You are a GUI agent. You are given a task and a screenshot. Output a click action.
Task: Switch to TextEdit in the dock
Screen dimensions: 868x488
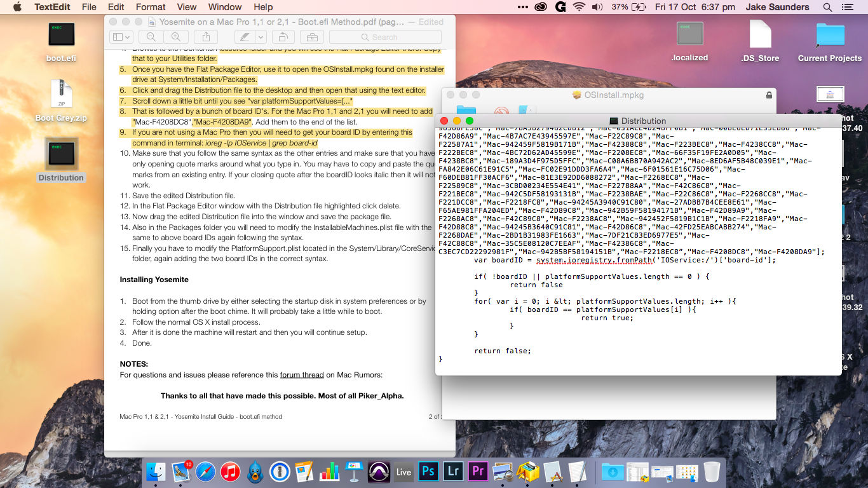pos(577,471)
